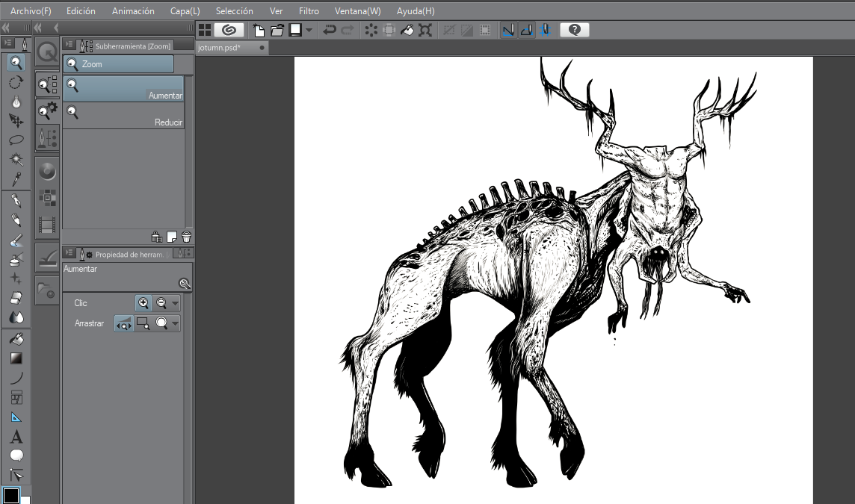Switch to the jotumn.psd document tab

(219, 47)
